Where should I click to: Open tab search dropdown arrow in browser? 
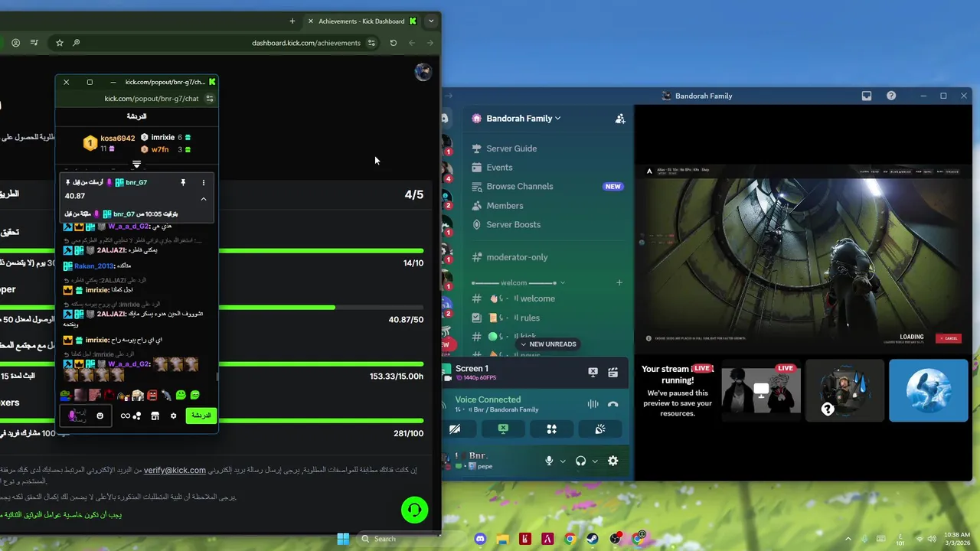pyautogui.click(x=431, y=21)
